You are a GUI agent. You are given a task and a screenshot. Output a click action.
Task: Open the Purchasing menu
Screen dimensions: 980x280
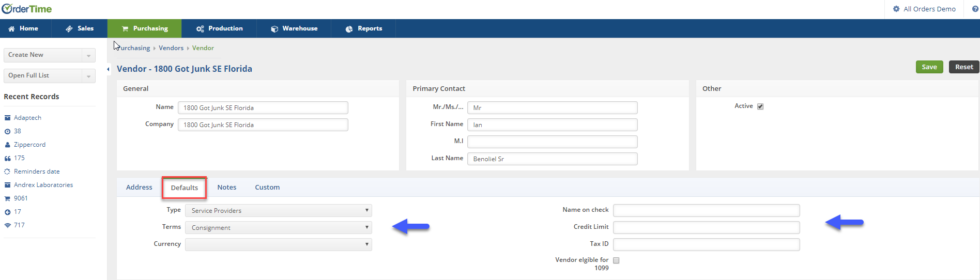pos(145,28)
